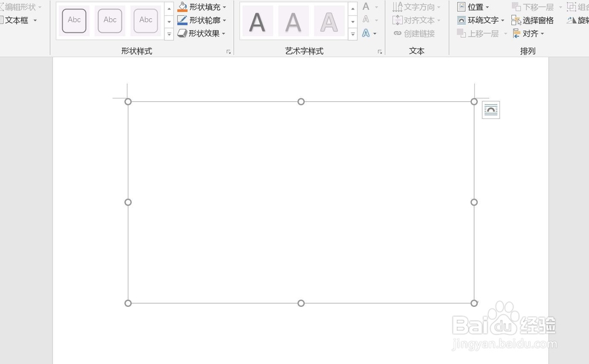
Task: Click the Edit Shape (编辑形状) button
Action: (x=20, y=7)
